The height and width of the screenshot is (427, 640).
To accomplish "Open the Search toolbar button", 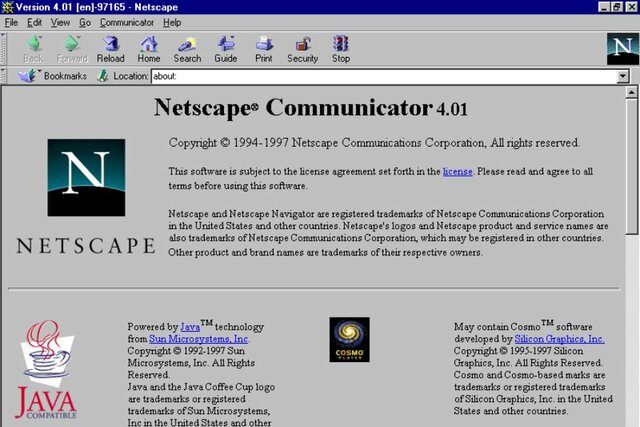I will [187, 49].
